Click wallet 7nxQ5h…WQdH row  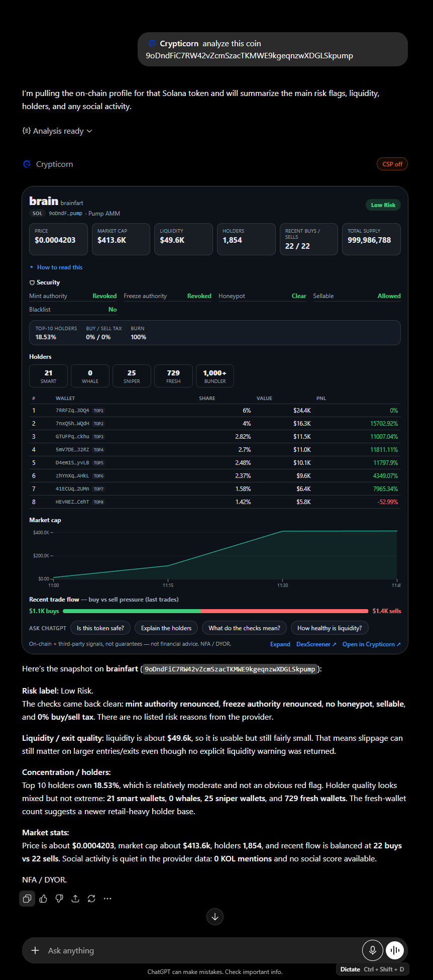(x=215, y=424)
